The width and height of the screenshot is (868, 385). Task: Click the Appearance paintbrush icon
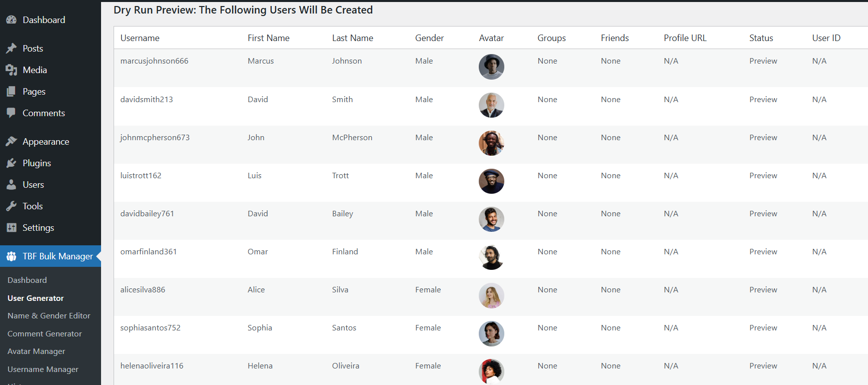pyautogui.click(x=11, y=142)
